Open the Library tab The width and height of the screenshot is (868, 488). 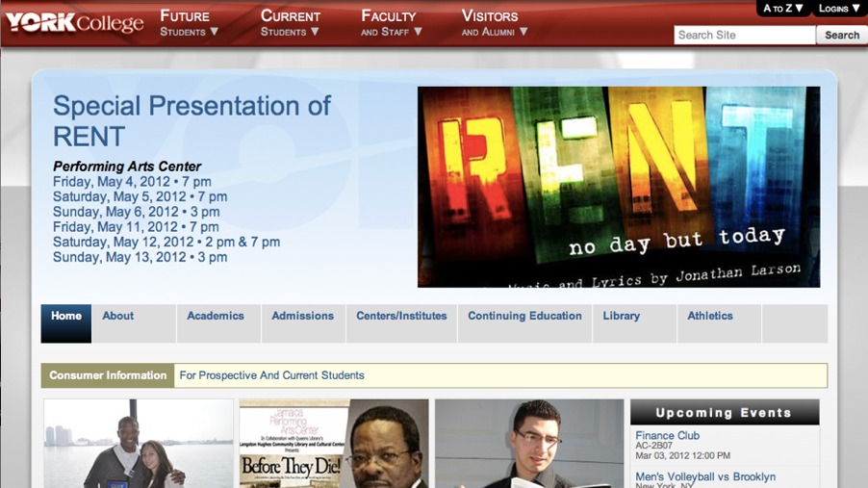[634, 323]
